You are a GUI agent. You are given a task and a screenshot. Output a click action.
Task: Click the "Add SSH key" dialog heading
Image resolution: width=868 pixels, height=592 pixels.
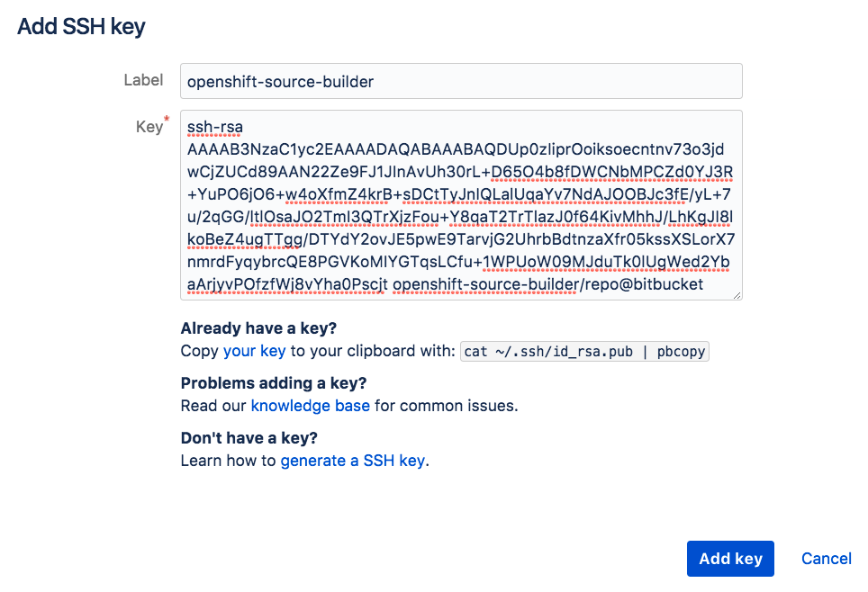(82, 27)
